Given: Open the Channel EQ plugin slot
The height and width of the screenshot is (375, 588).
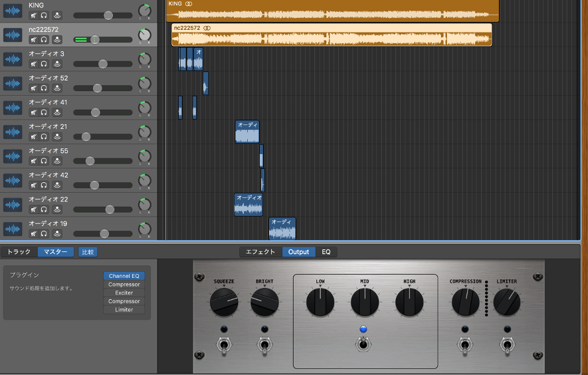Looking at the screenshot, I should click(x=124, y=276).
